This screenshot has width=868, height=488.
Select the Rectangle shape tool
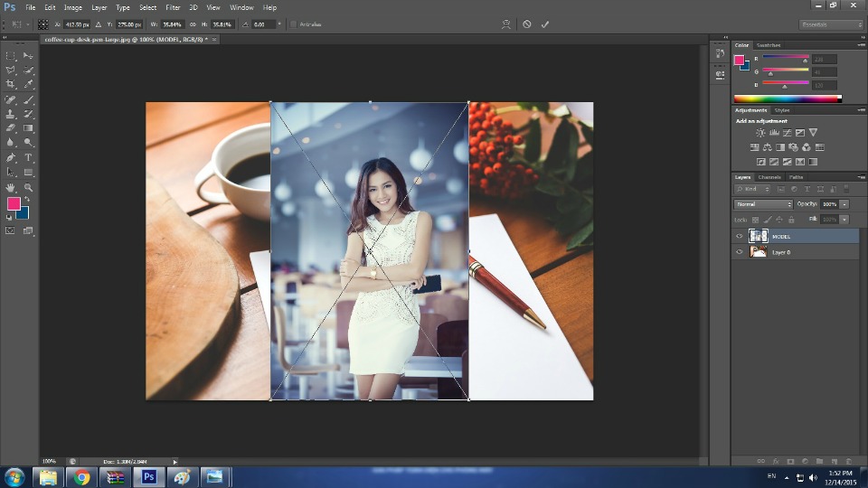[x=28, y=172]
